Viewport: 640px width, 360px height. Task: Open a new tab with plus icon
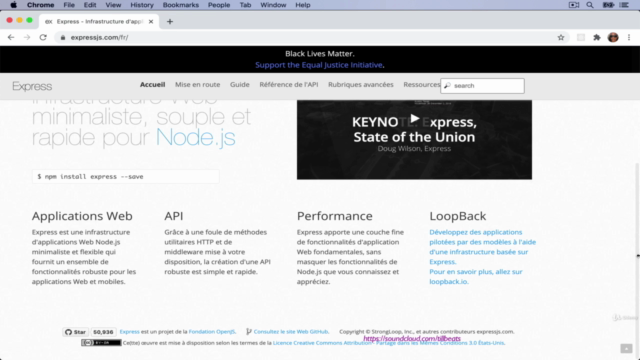pyautogui.click(x=170, y=22)
